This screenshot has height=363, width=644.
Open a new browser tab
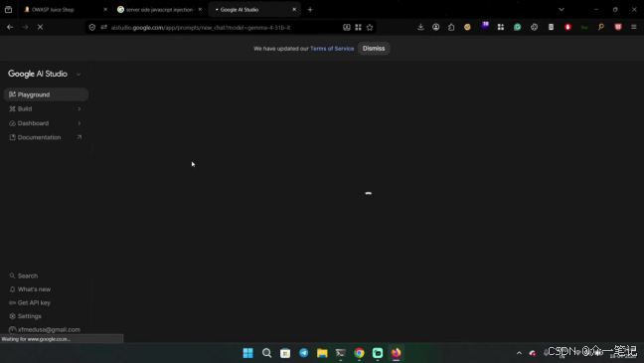point(310,10)
